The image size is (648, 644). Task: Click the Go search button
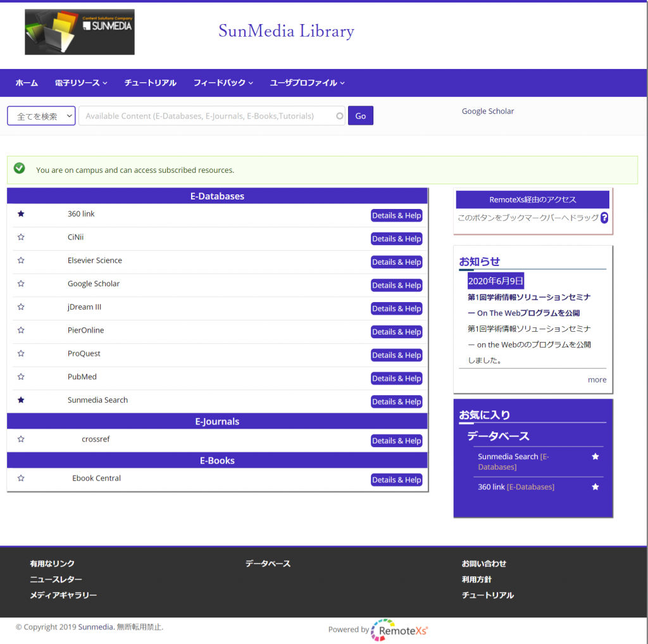pos(360,116)
